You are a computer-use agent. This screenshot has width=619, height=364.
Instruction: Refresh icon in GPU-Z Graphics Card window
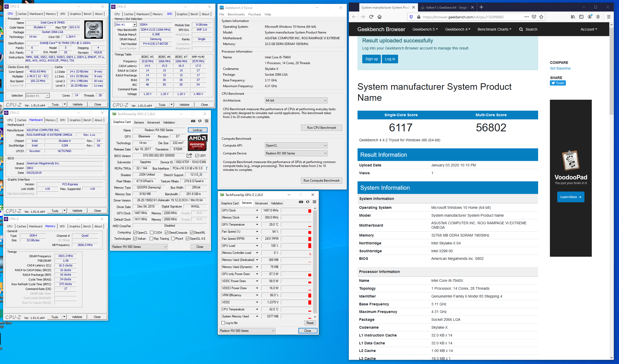pyautogui.click(x=200, y=121)
